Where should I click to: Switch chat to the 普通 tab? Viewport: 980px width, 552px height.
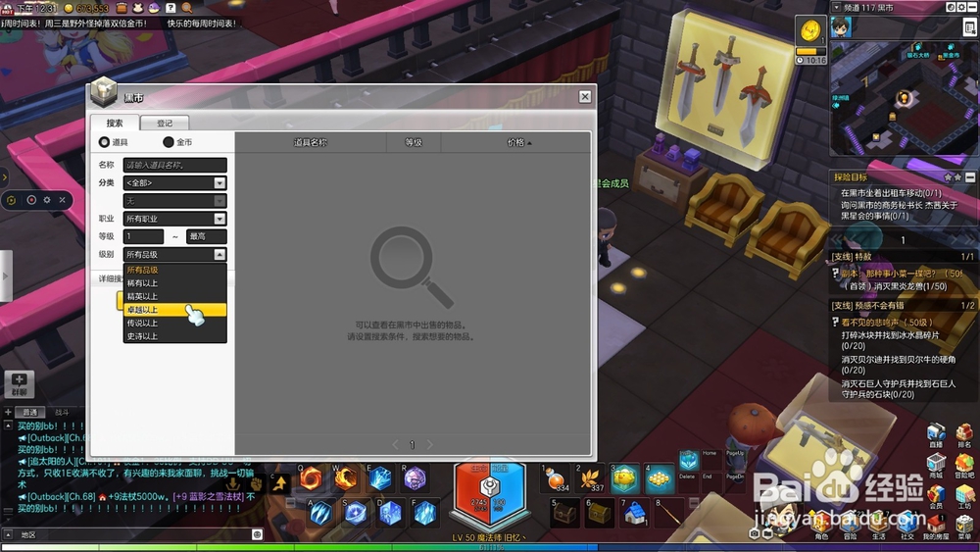30,412
